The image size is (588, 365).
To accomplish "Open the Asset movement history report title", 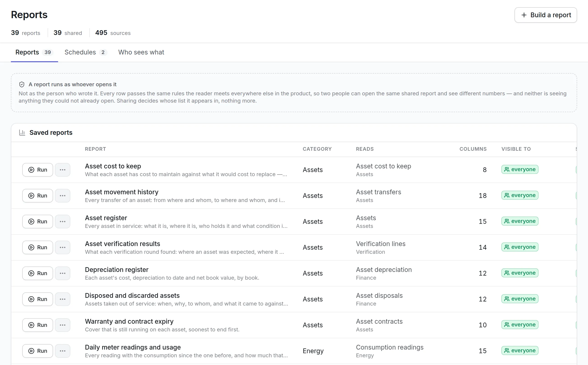I will 122,192.
